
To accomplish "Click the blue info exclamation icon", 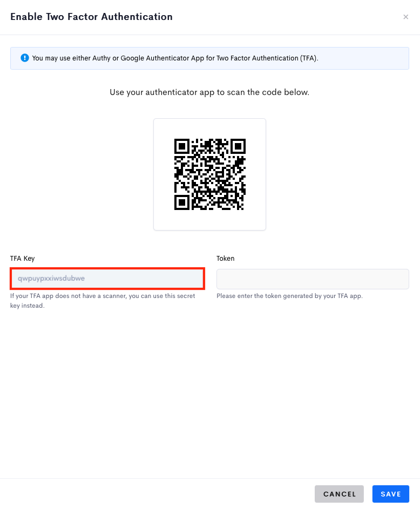I will coord(25,58).
